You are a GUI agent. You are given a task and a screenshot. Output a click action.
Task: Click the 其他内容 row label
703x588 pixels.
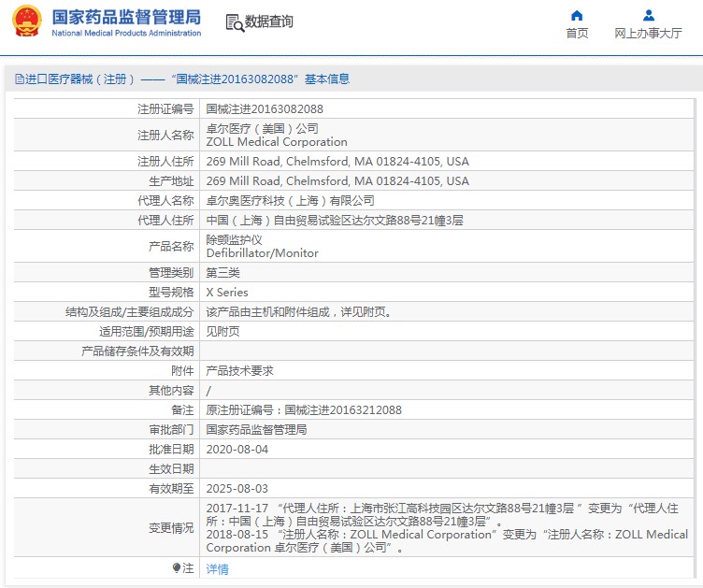pyautogui.click(x=171, y=391)
